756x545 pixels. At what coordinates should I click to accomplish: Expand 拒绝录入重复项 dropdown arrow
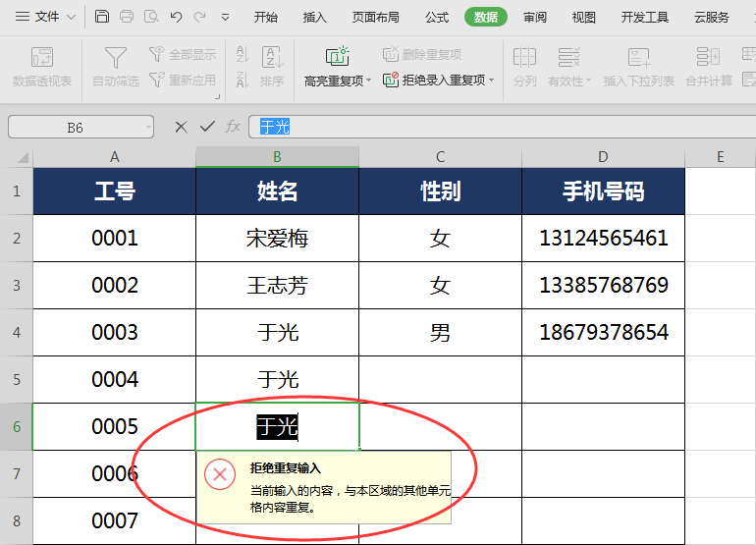492,81
